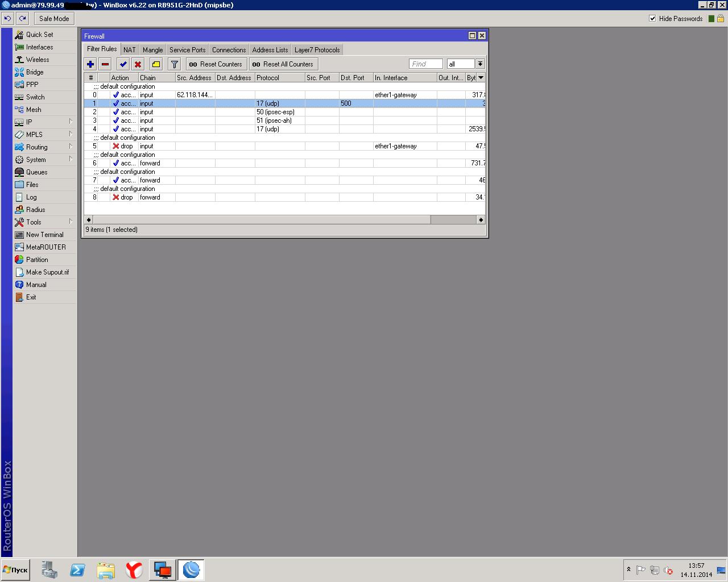Open Quick Set in sidebar
This screenshot has width=728, height=582.
point(45,35)
